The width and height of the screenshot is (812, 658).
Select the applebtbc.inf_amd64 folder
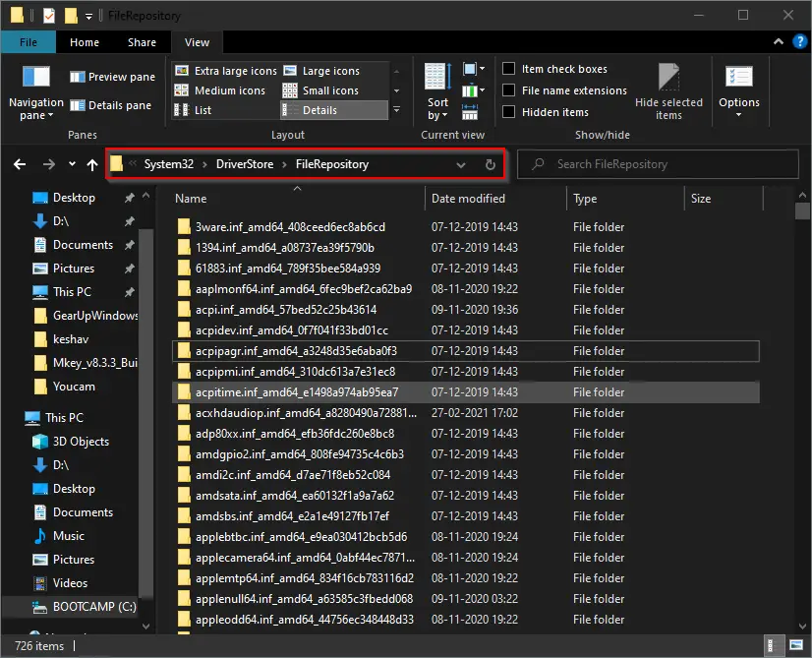coord(466,537)
